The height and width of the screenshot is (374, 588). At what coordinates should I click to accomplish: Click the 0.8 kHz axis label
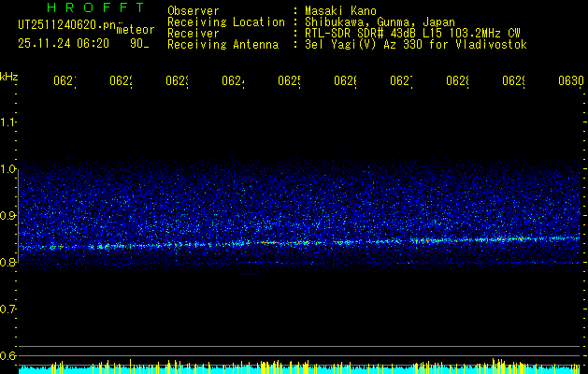(x=7, y=263)
